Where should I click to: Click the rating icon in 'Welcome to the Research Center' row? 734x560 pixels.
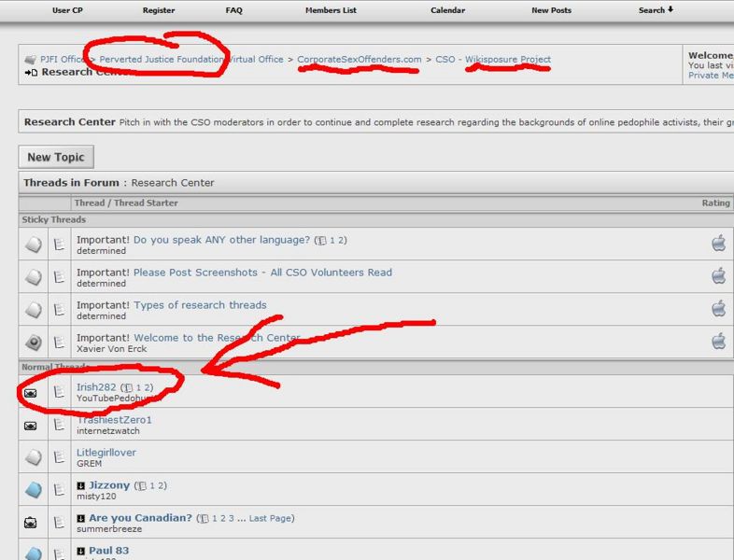[718, 341]
